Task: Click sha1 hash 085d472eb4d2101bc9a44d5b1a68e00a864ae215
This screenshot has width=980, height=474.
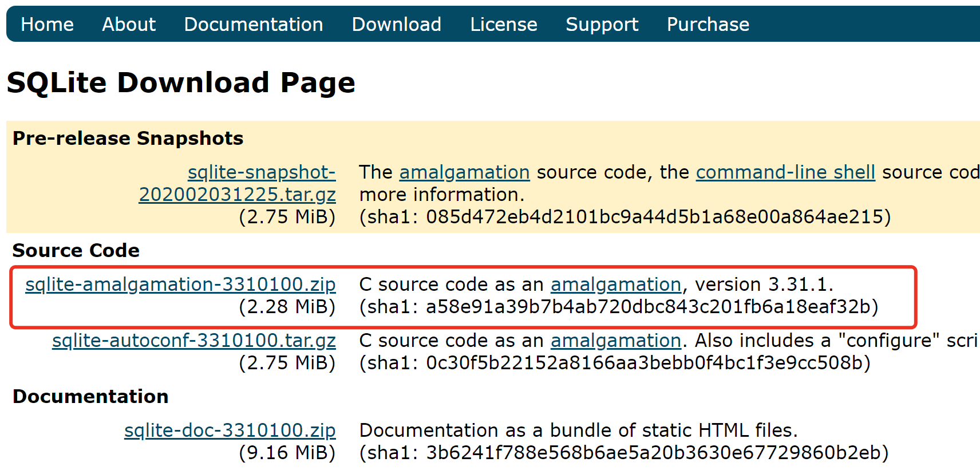Action: coord(654,217)
